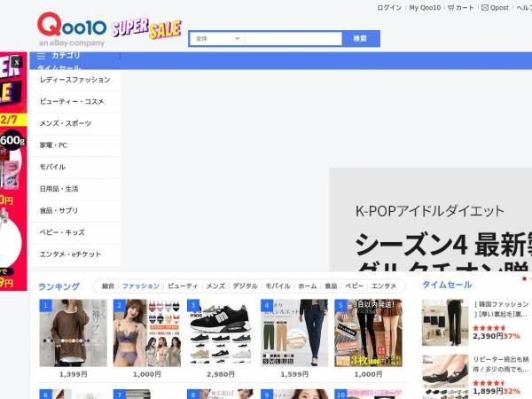Open the left SUPER SALE side advertisement
532x399 pixels.
click(x=13, y=171)
